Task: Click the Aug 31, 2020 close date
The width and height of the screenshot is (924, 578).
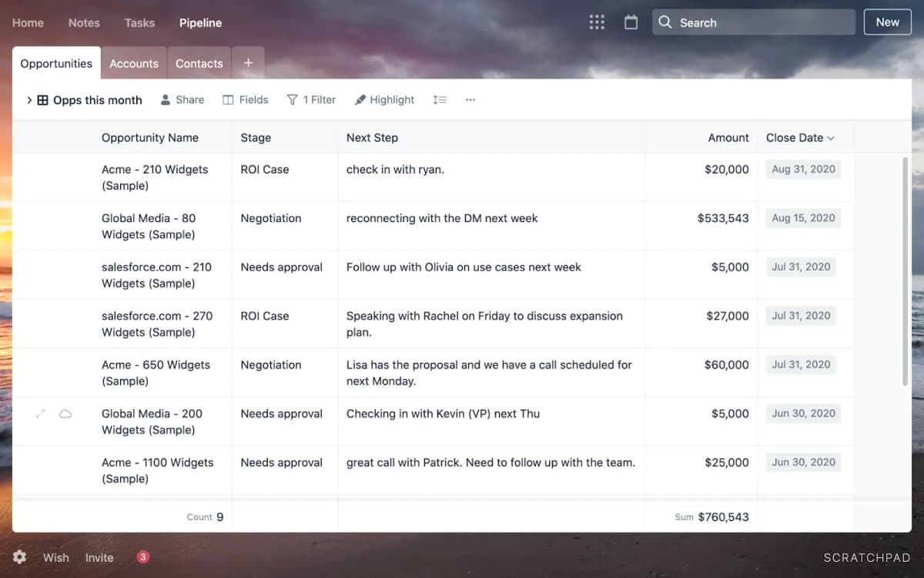Action: click(x=803, y=170)
